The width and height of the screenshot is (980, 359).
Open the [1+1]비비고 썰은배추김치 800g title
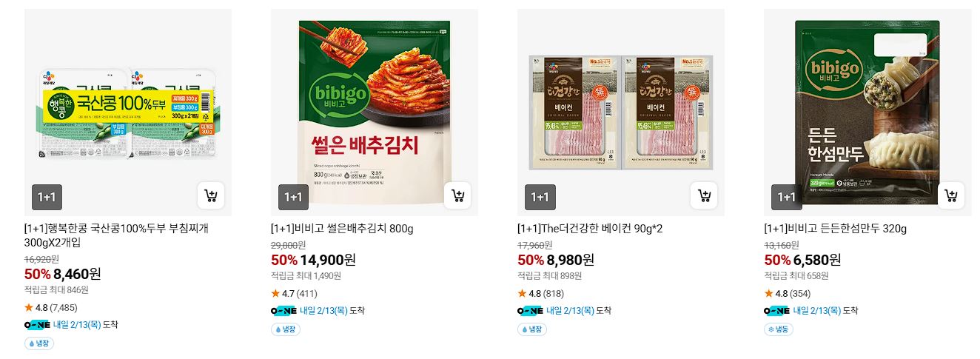coord(342,229)
